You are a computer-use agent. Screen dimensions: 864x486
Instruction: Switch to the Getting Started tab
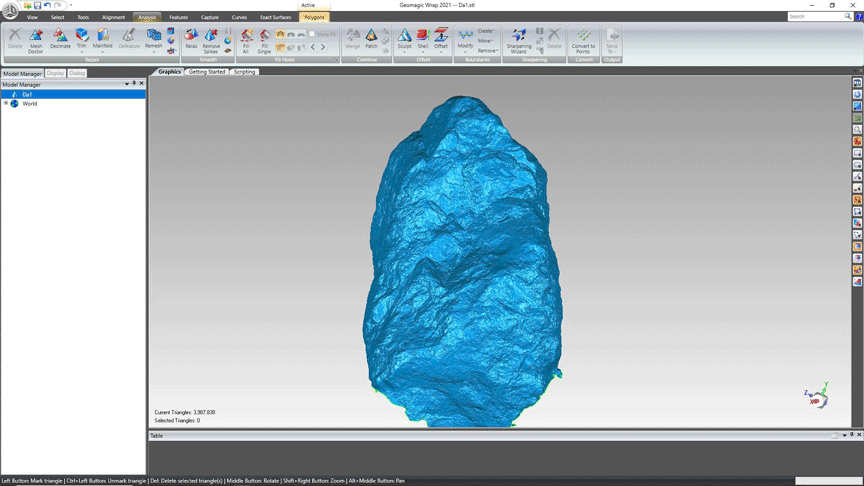coord(207,72)
